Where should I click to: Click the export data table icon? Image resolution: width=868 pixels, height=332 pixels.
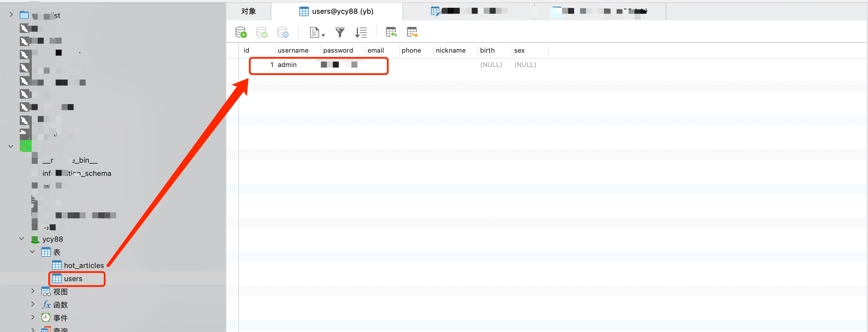412,32
